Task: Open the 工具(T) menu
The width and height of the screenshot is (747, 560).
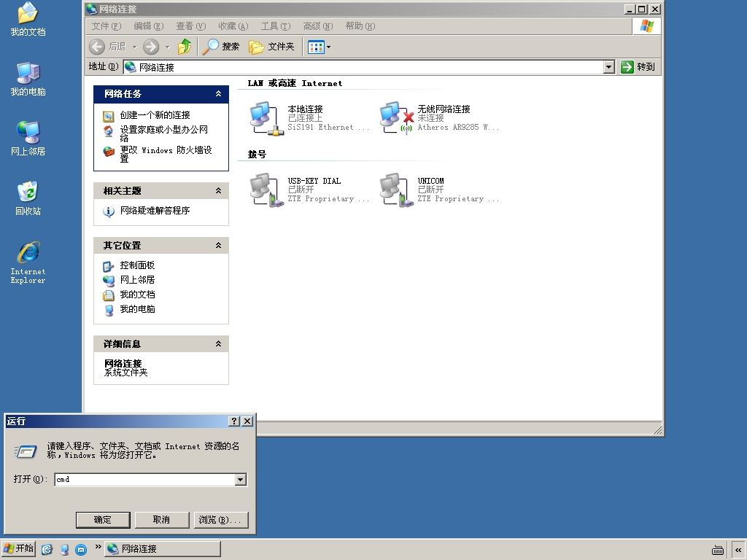Action: pos(275,26)
